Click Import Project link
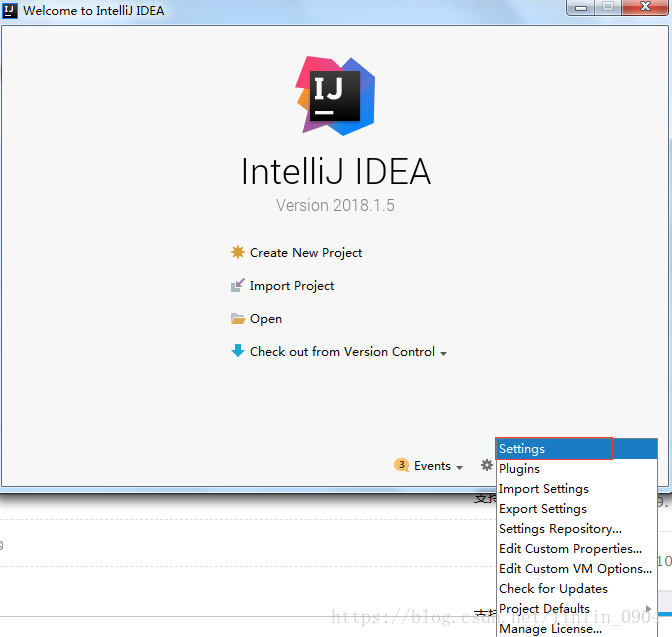This screenshot has height=637, width=672. tap(292, 286)
